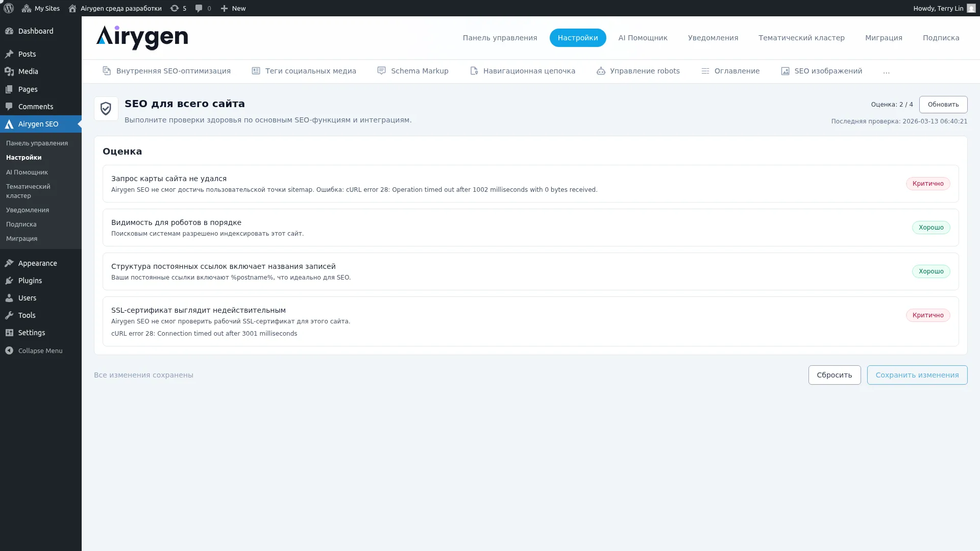
Task: Select Настройки in the sidebar submenu
Action: [x=24, y=158]
